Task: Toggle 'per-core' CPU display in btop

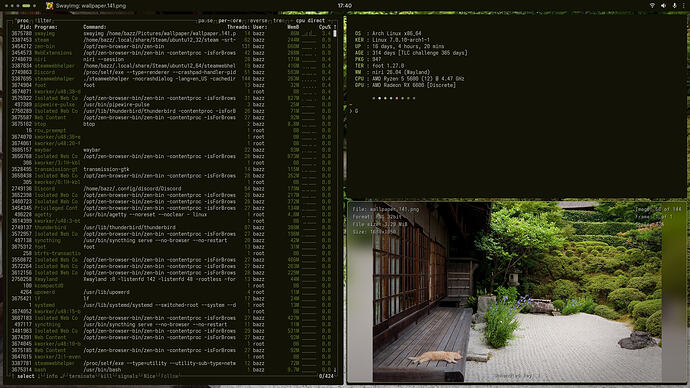Action: click(229, 20)
